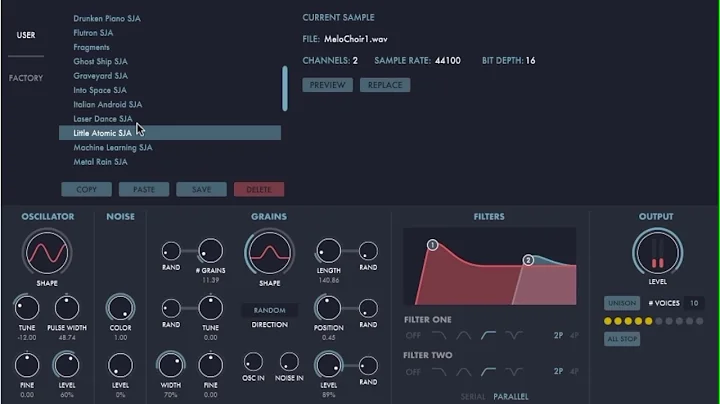Viewport: 720px width, 404px height.
Task: Set Filter Two to 2P slope
Action: click(x=558, y=371)
